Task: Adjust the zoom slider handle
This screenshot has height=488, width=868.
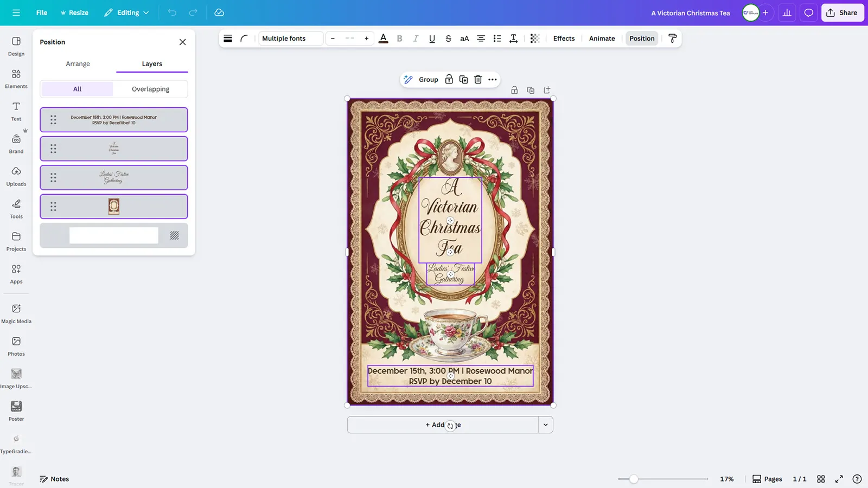Action: pyautogui.click(x=634, y=479)
